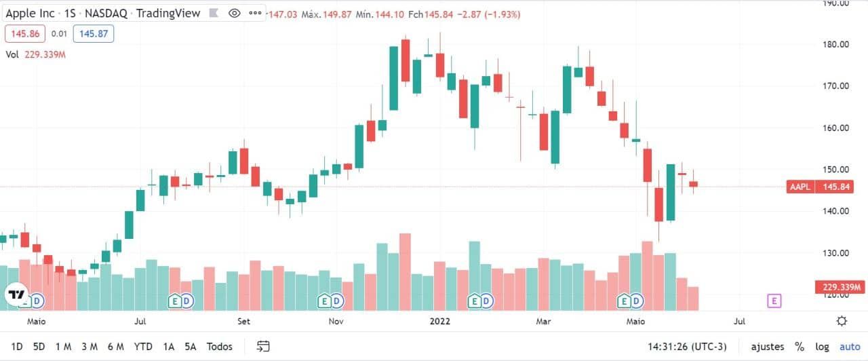Click the blue buy price 145.87 button
868x361 pixels.
tap(94, 33)
